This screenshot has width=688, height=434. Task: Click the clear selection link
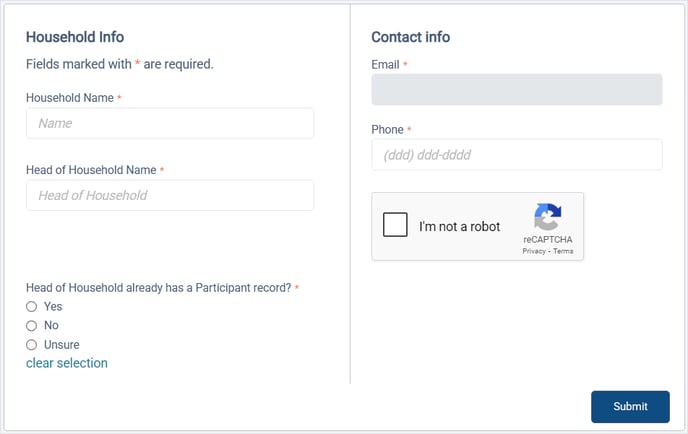pyautogui.click(x=67, y=363)
